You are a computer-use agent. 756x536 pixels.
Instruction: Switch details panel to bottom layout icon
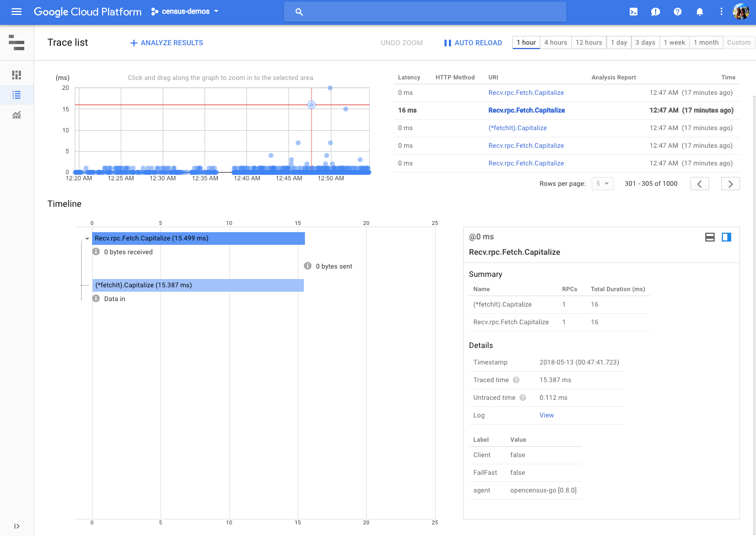click(710, 237)
